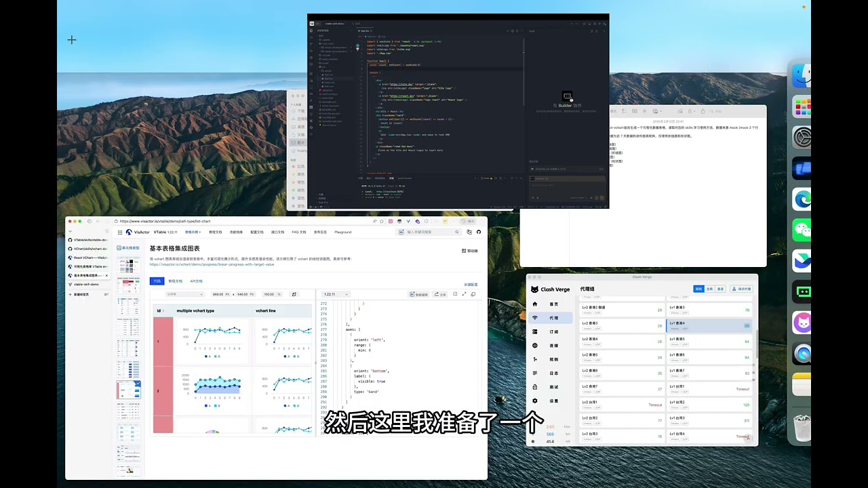The height and width of the screenshot is (488, 868).
Task: Open Microsoft Edge from the Dock
Action: coord(803,199)
